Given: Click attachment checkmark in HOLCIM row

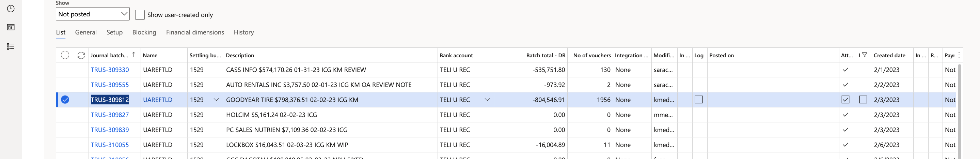Looking at the screenshot, I should tap(845, 115).
